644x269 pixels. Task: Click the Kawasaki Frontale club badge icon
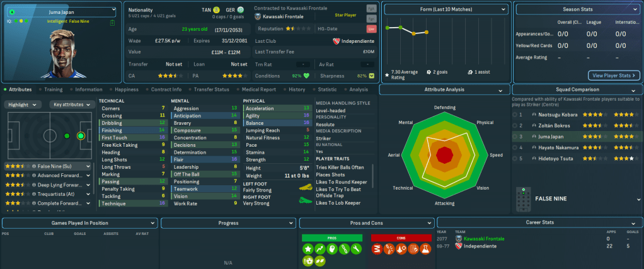[259, 17]
